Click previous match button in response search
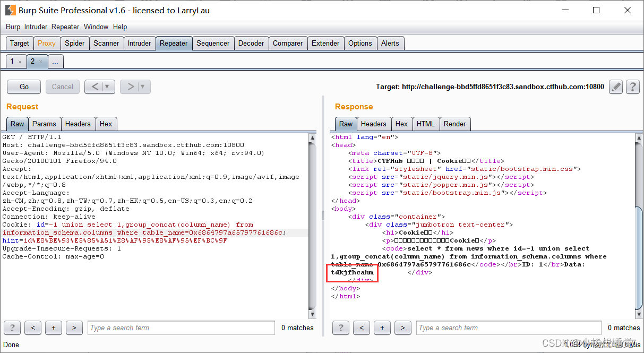The image size is (644, 353). (x=362, y=328)
